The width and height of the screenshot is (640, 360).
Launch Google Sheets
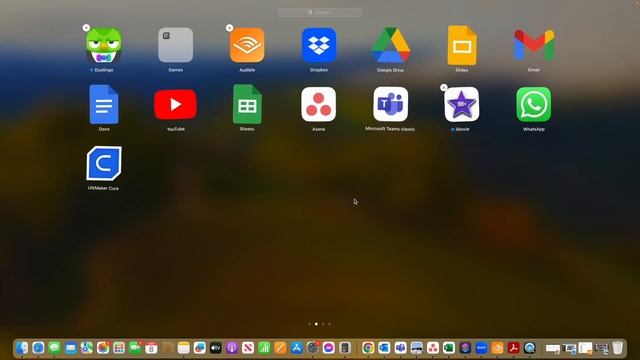pos(247,104)
